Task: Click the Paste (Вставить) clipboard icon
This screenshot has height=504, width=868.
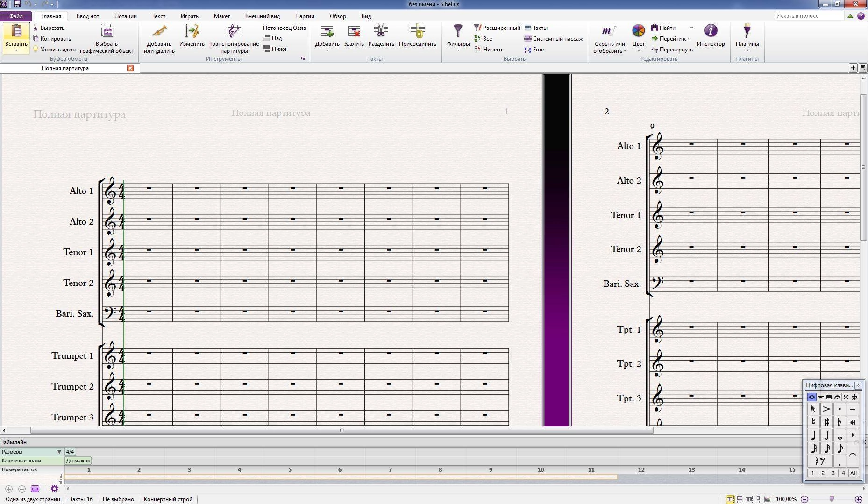Action: point(16,31)
